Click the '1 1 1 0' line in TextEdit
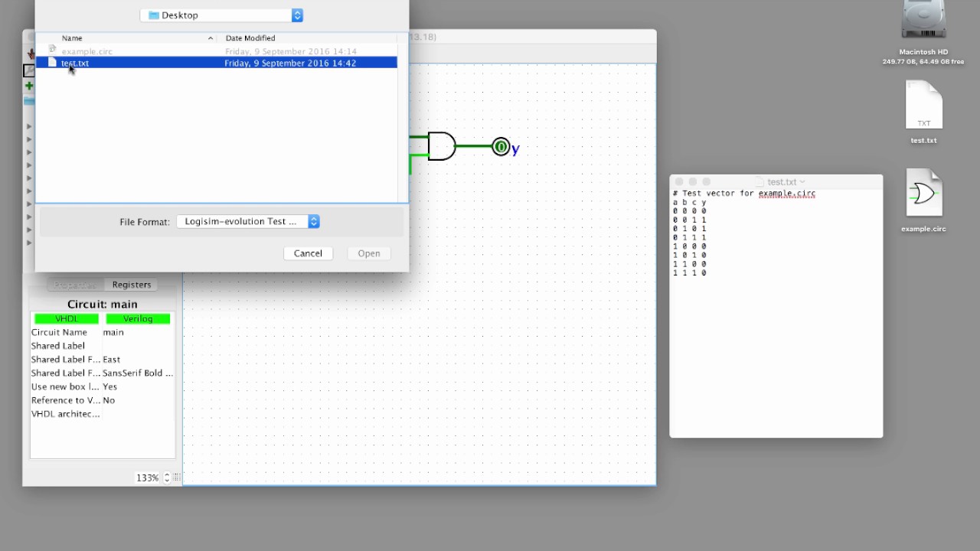The height and width of the screenshot is (551, 980). (x=690, y=273)
